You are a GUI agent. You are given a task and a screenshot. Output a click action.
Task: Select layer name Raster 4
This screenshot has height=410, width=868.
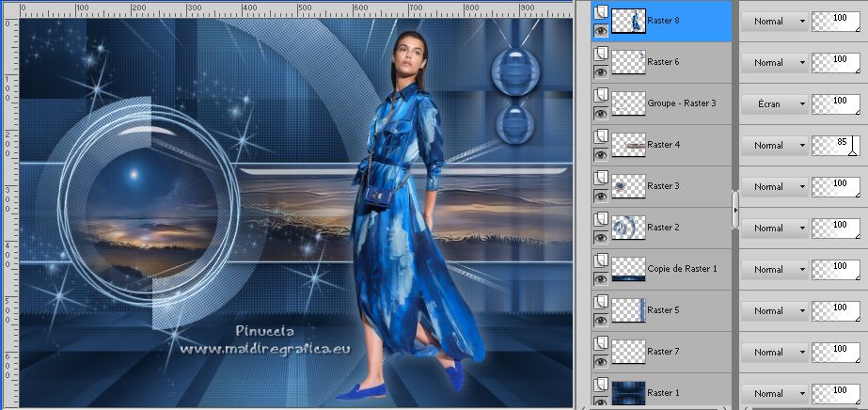click(663, 145)
